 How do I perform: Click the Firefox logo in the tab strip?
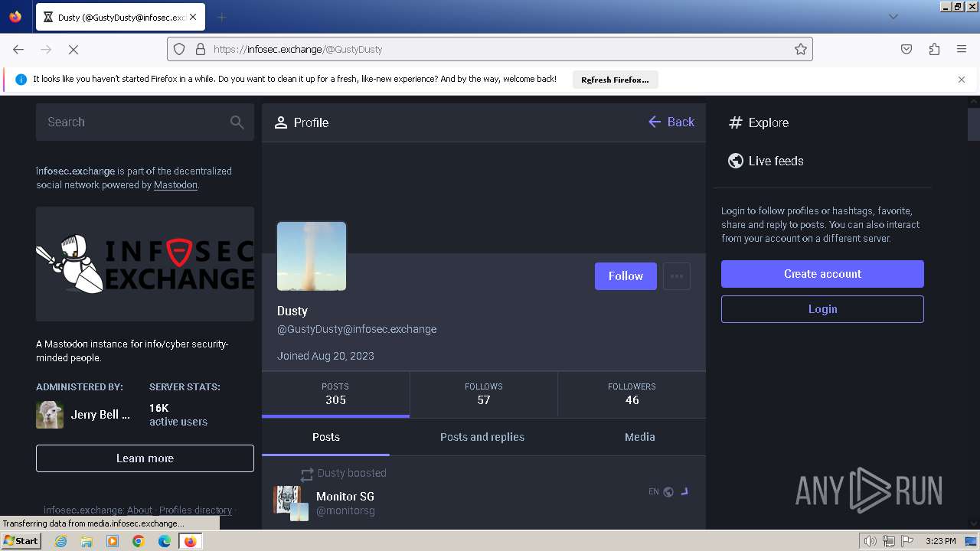[x=15, y=17]
